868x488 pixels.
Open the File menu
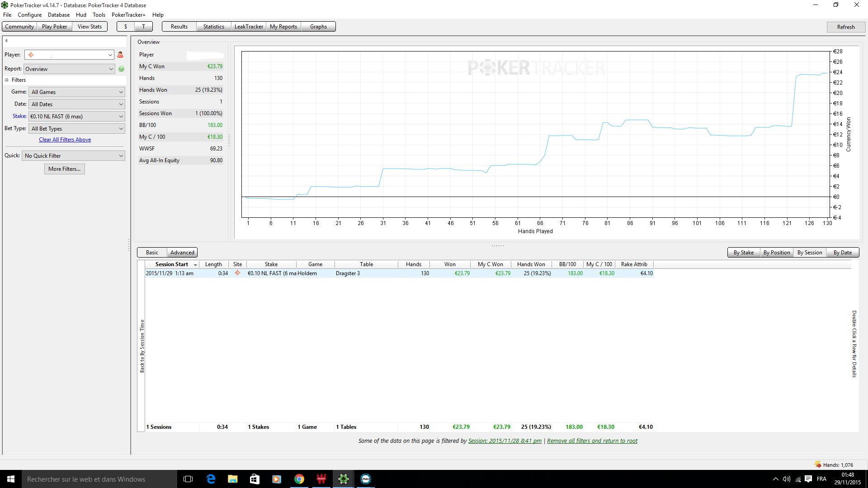click(7, 15)
